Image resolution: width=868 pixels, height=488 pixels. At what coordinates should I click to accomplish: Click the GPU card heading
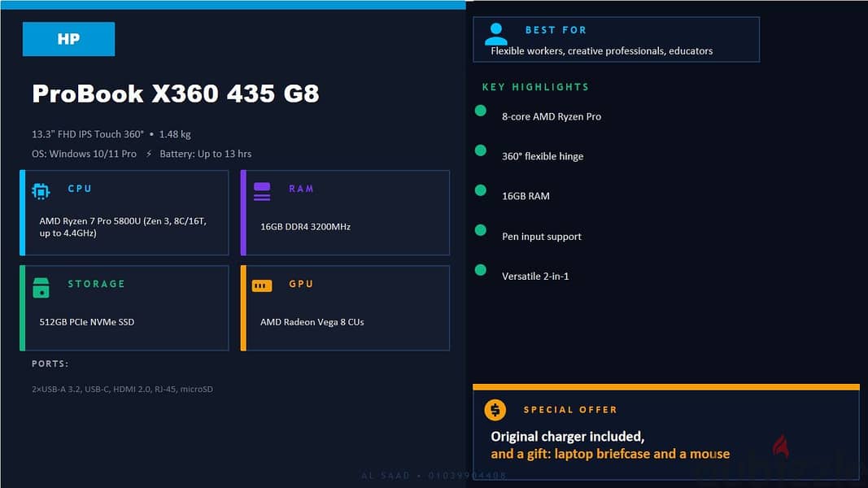pos(301,284)
